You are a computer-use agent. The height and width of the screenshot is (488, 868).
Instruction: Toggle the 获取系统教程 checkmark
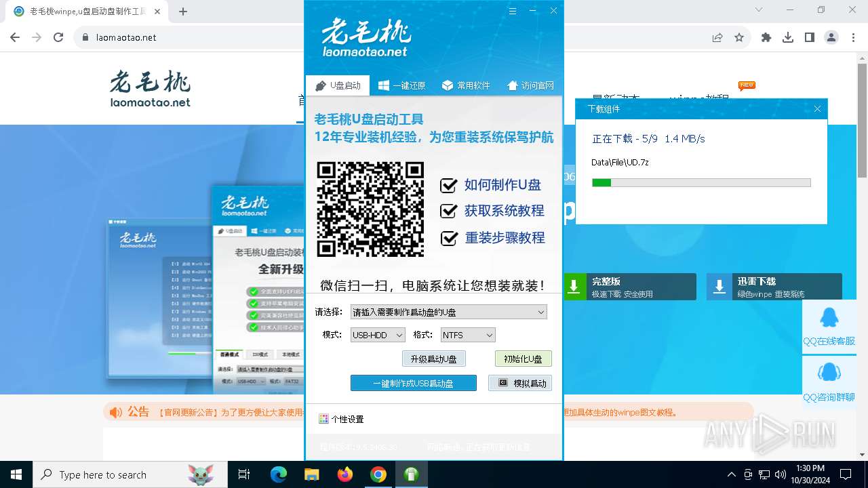click(x=448, y=211)
